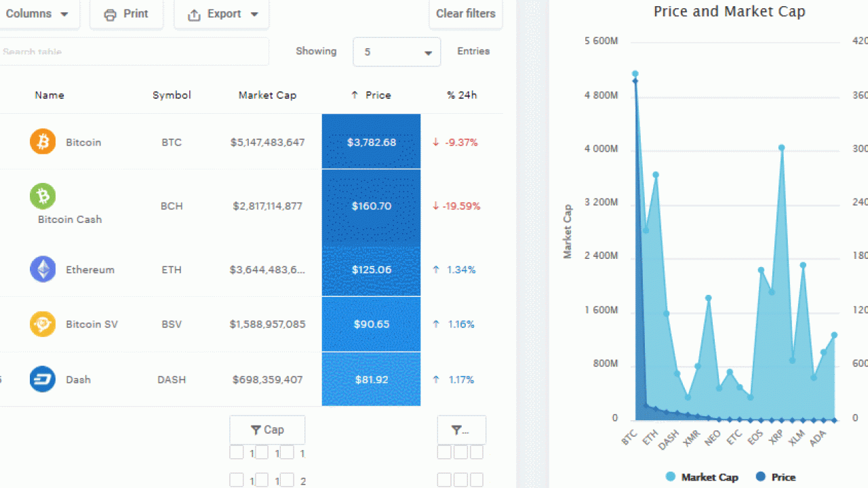Tick first checkbox in top row under Cap filter
Viewport: 868px width, 488px height.
point(236,452)
